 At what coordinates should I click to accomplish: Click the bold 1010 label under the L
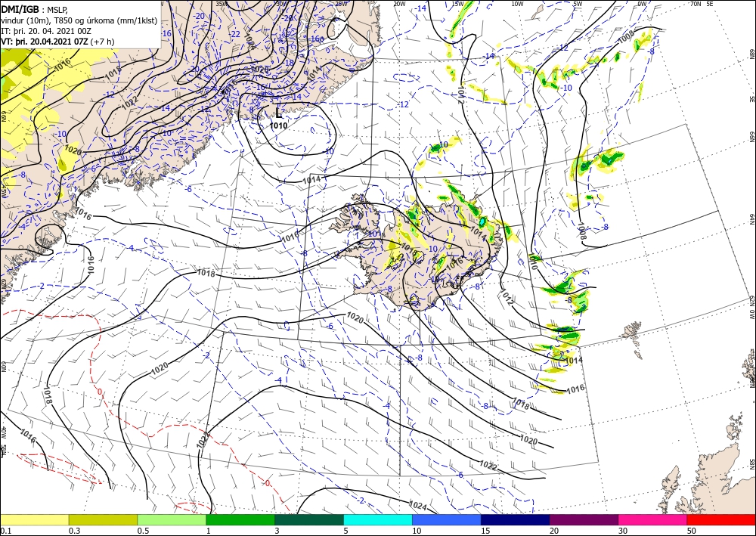pyautogui.click(x=278, y=125)
